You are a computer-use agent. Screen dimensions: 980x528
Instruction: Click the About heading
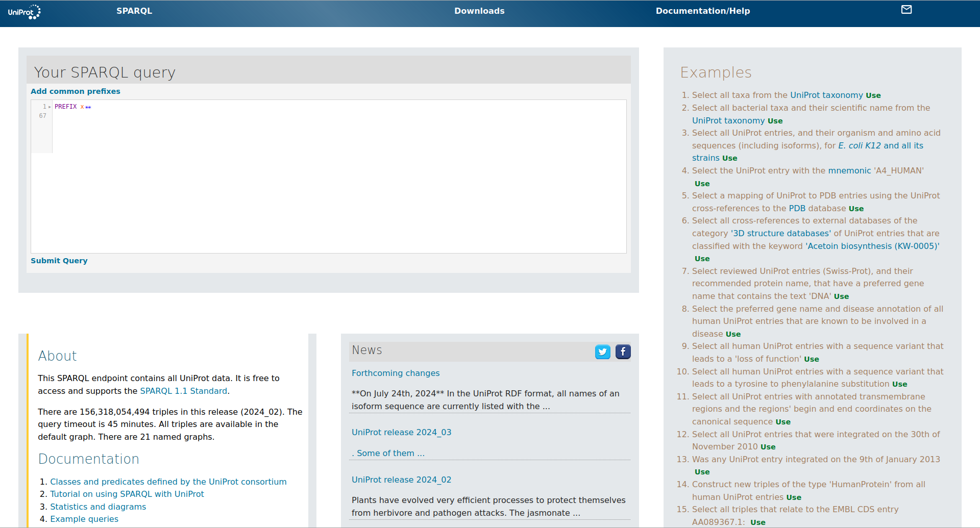pyautogui.click(x=57, y=356)
